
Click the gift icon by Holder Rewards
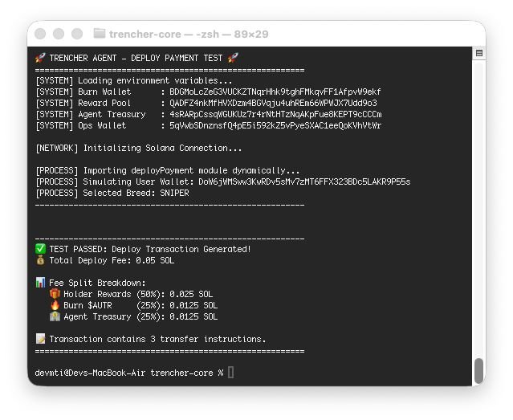[55, 294]
